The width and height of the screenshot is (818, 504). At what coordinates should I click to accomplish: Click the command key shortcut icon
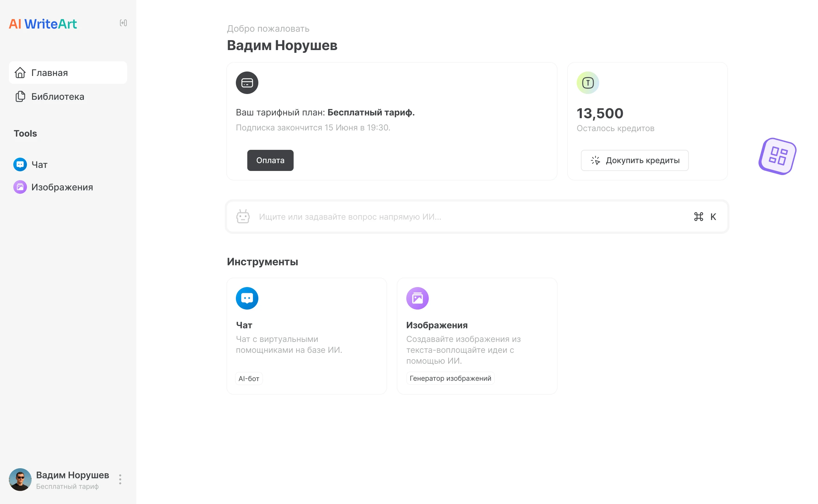[x=699, y=217]
